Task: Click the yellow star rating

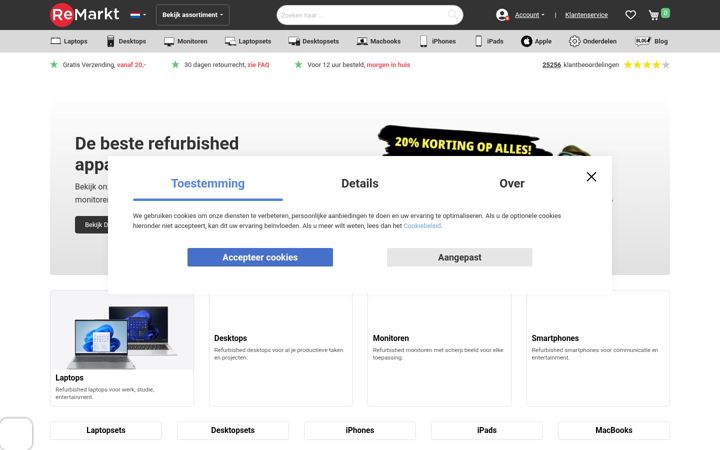Action: (x=647, y=65)
